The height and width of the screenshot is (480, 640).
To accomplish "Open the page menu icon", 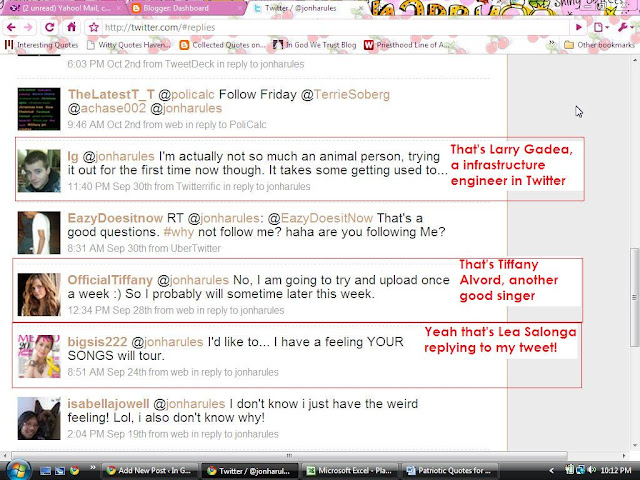I will (x=601, y=27).
